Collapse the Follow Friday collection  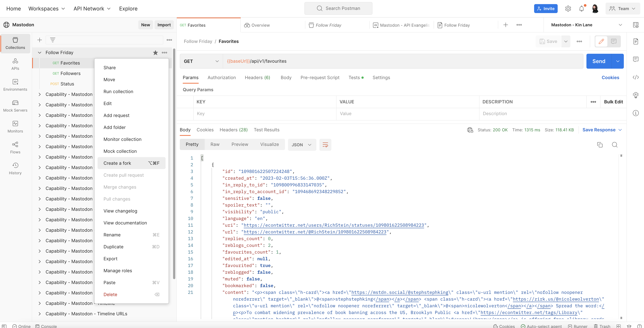coord(39,52)
